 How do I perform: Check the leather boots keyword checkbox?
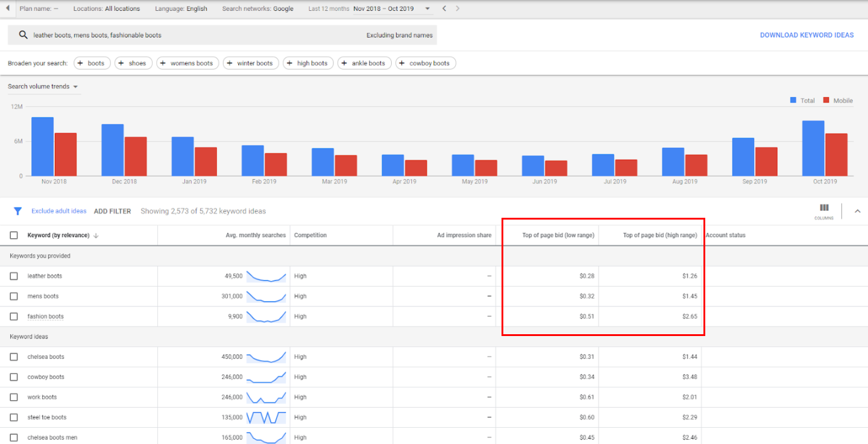[x=14, y=276]
